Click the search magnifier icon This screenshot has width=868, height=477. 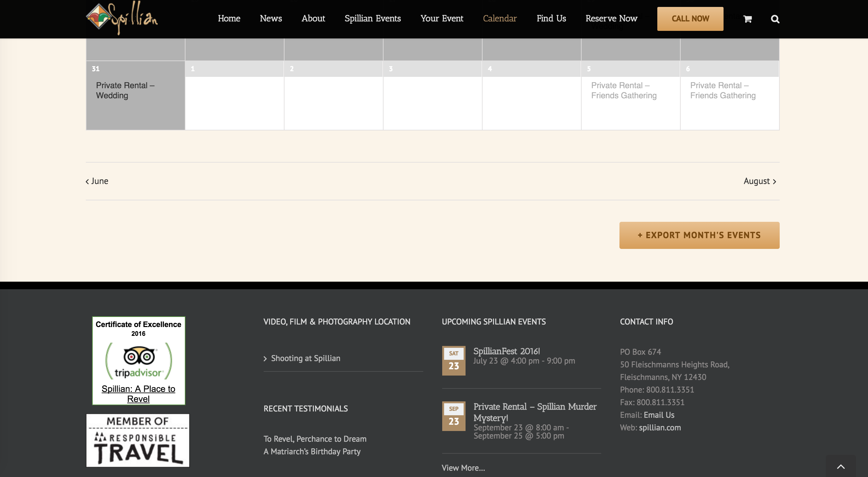[x=775, y=19]
